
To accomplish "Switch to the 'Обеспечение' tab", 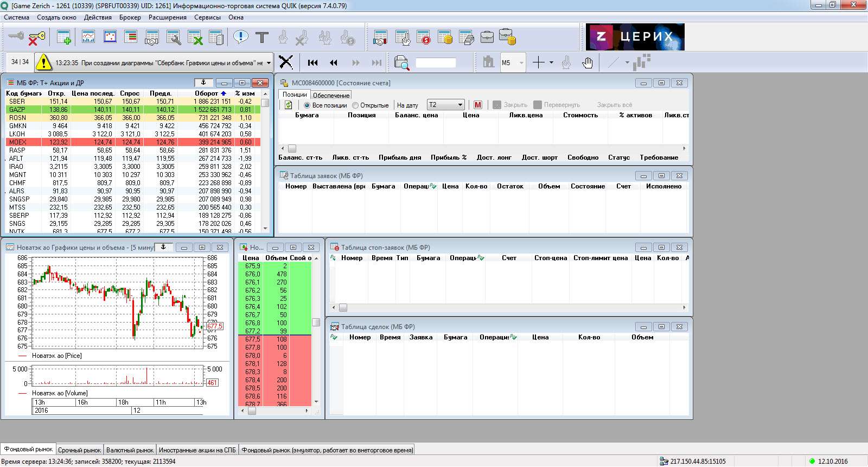I will pyautogui.click(x=331, y=95).
